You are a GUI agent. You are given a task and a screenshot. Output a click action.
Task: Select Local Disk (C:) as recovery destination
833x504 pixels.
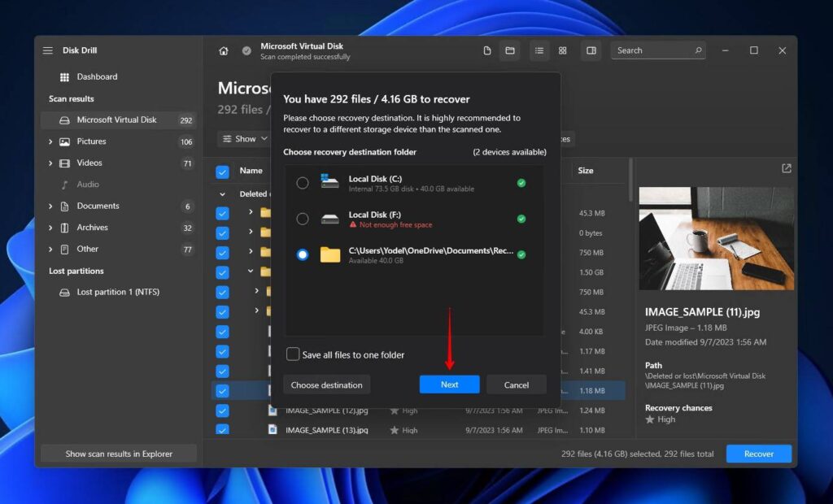click(x=302, y=182)
